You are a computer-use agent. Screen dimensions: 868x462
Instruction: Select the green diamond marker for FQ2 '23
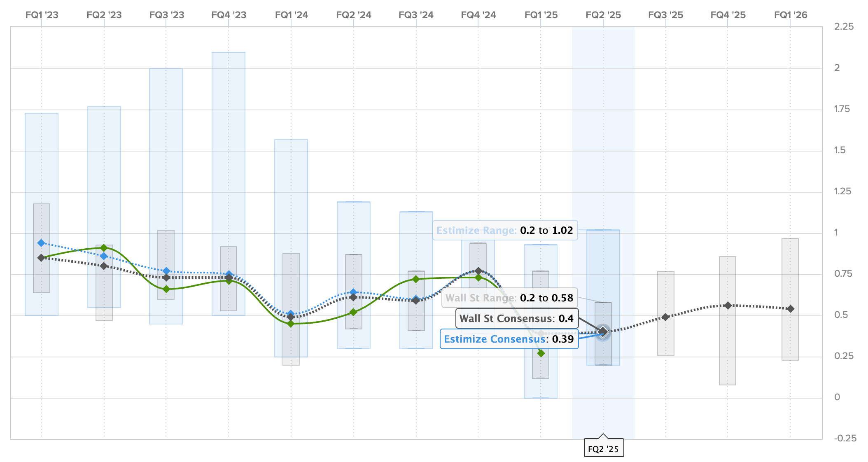[103, 248]
